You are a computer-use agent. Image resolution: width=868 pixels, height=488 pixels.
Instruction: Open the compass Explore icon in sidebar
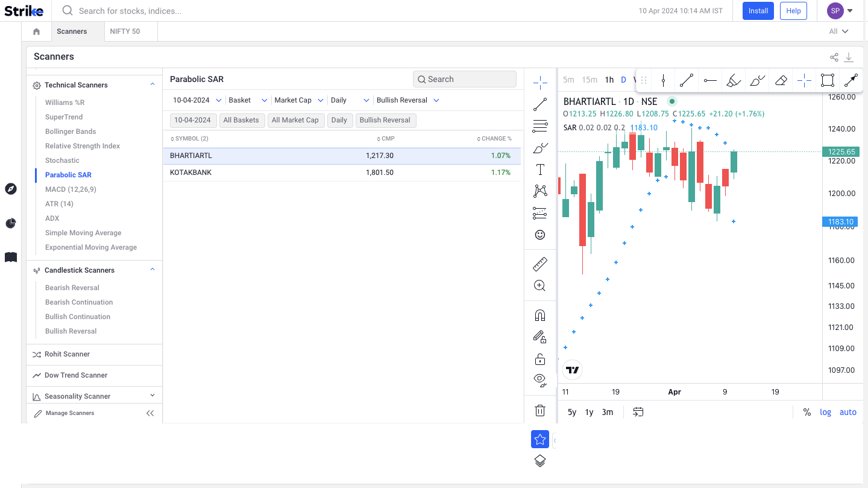(x=11, y=189)
